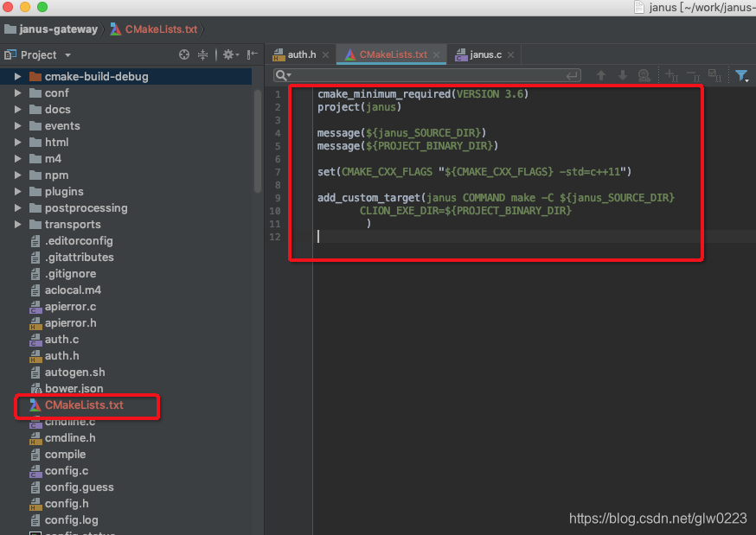Select compile file
This screenshot has height=535, width=756.
(65, 454)
